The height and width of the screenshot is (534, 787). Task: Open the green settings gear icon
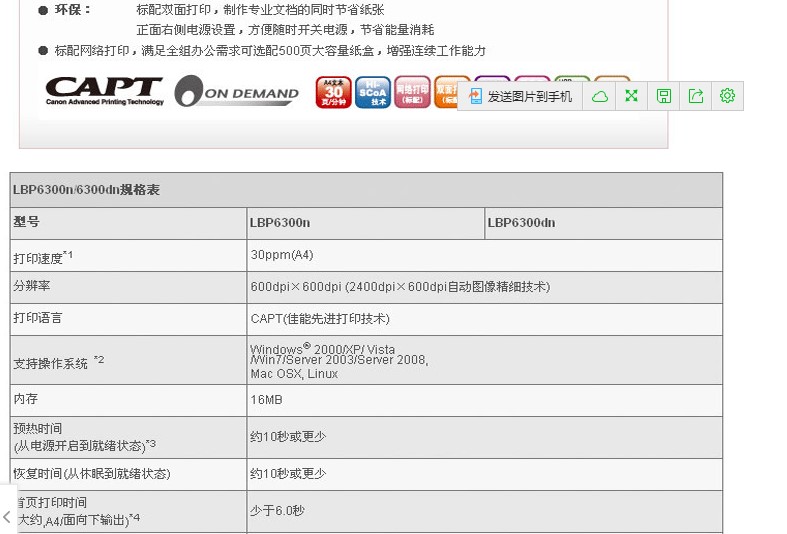tap(727, 95)
